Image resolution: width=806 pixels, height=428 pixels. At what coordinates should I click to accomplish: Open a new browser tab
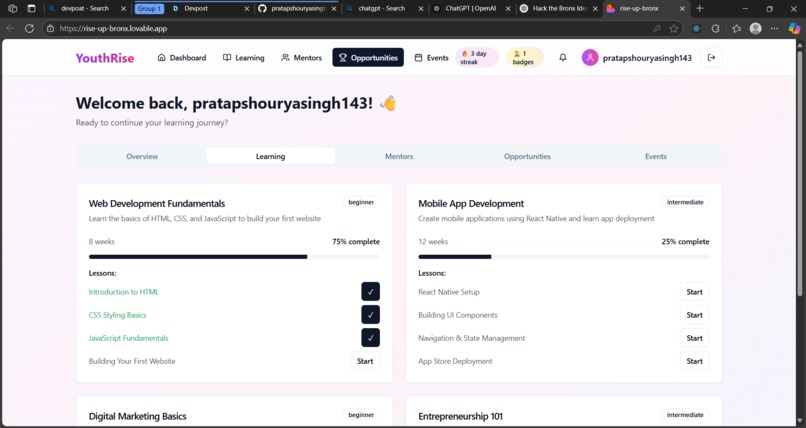[x=699, y=9]
